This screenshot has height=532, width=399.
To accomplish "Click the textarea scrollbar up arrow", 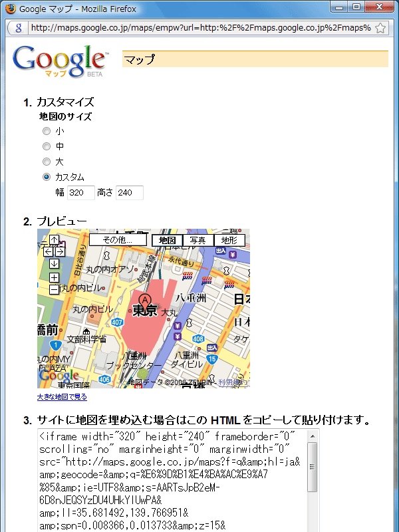I will (313, 436).
